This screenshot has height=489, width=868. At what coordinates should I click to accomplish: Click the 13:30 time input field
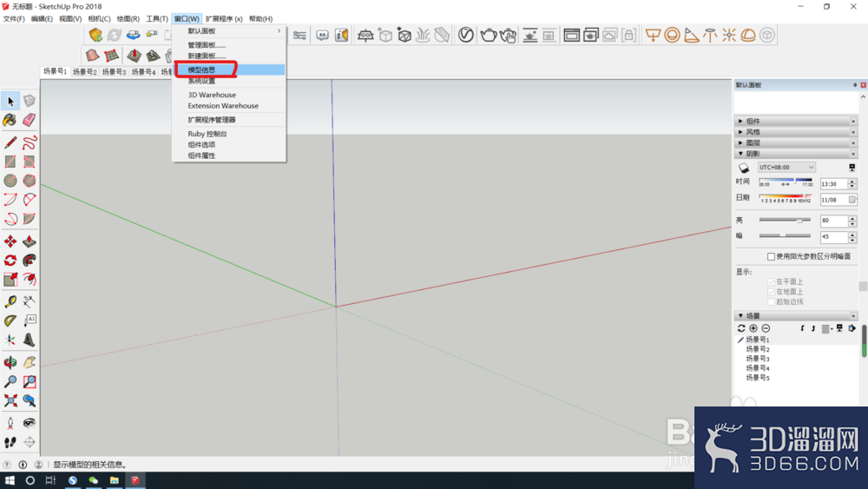coord(833,184)
